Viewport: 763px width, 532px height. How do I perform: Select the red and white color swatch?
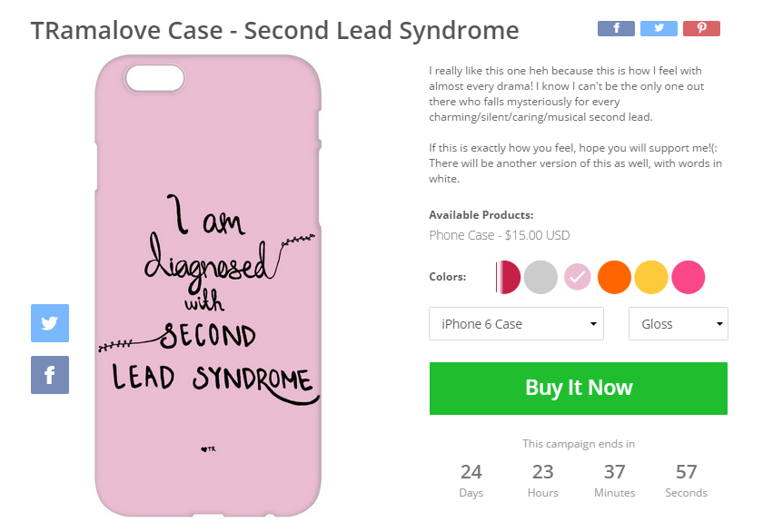point(507,277)
